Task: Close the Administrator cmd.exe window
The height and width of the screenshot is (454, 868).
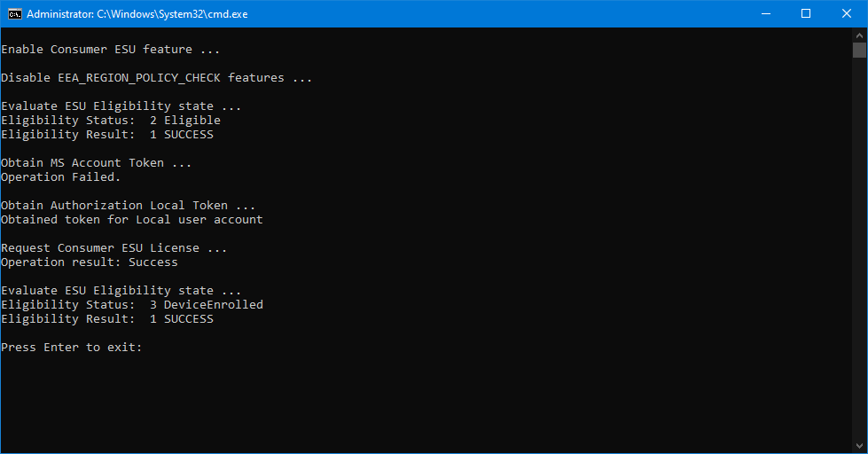Action: 846,13
